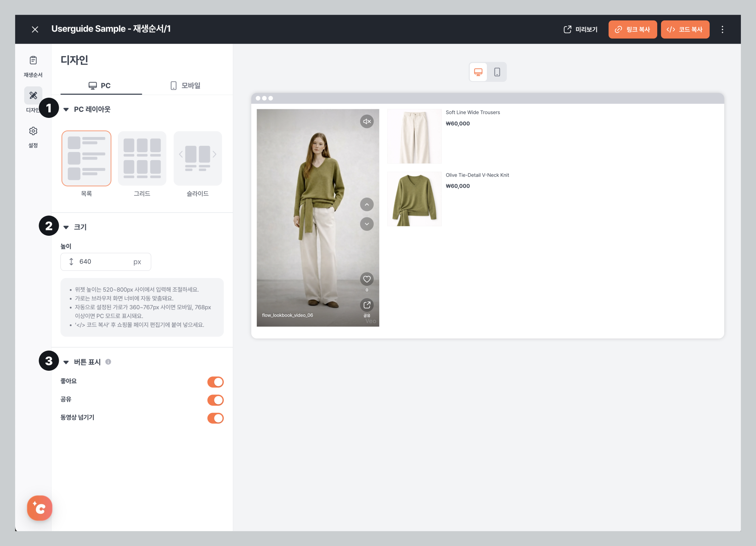Click the 코드 복사 button

coord(685,30)
